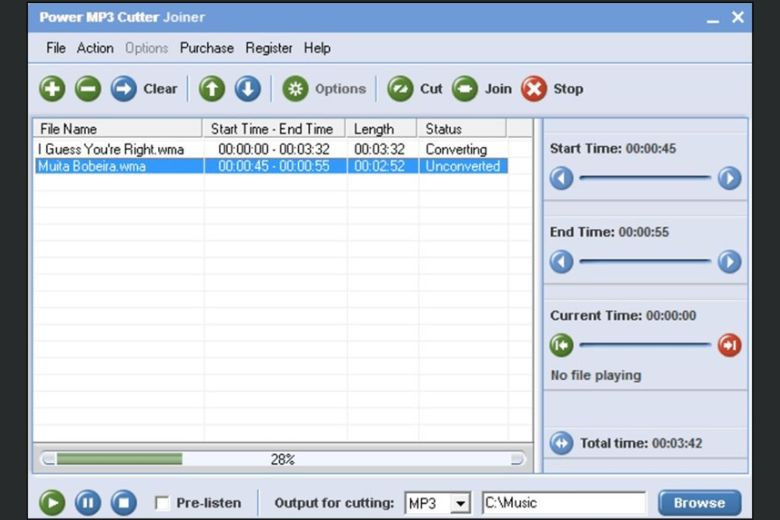Set start marker with green Current Time icon
The image size is (780, 520).
pyautogui.click(x=562, y=345)
